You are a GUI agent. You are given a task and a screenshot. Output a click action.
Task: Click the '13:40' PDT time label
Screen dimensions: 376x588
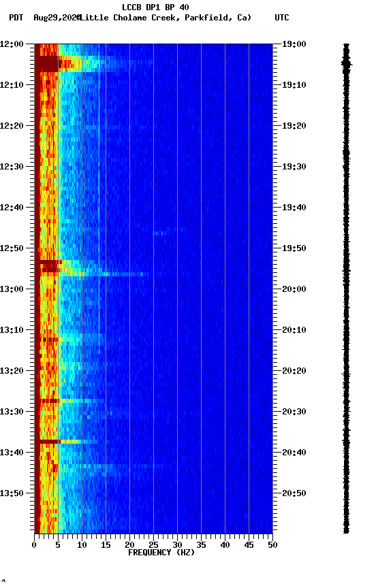coord(12,453)
